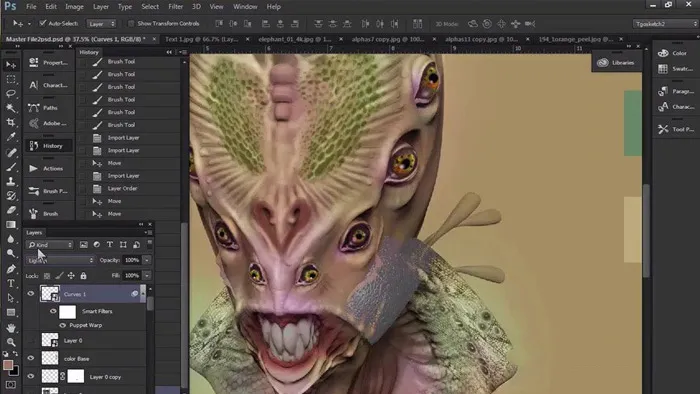Select the Horizontal Type tool

tap(11, 283)
